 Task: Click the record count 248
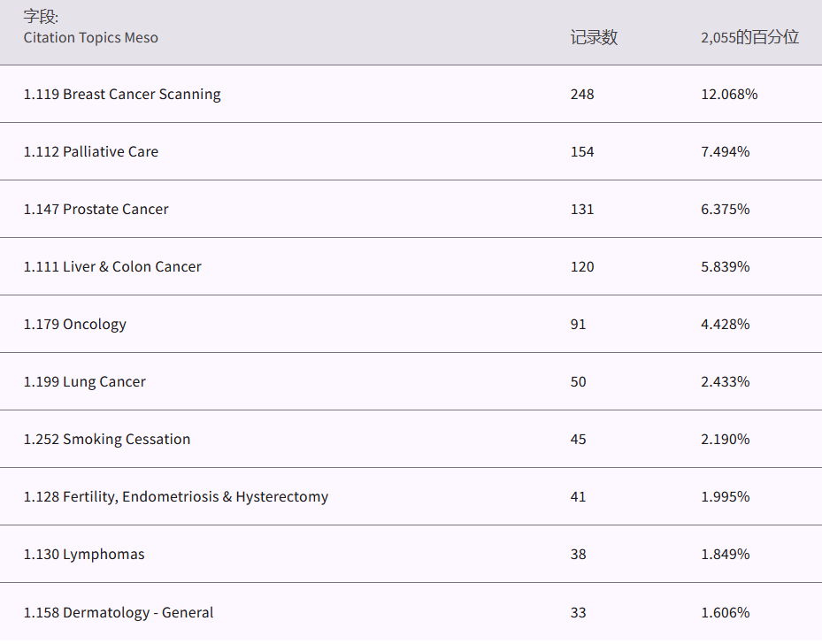582,94
